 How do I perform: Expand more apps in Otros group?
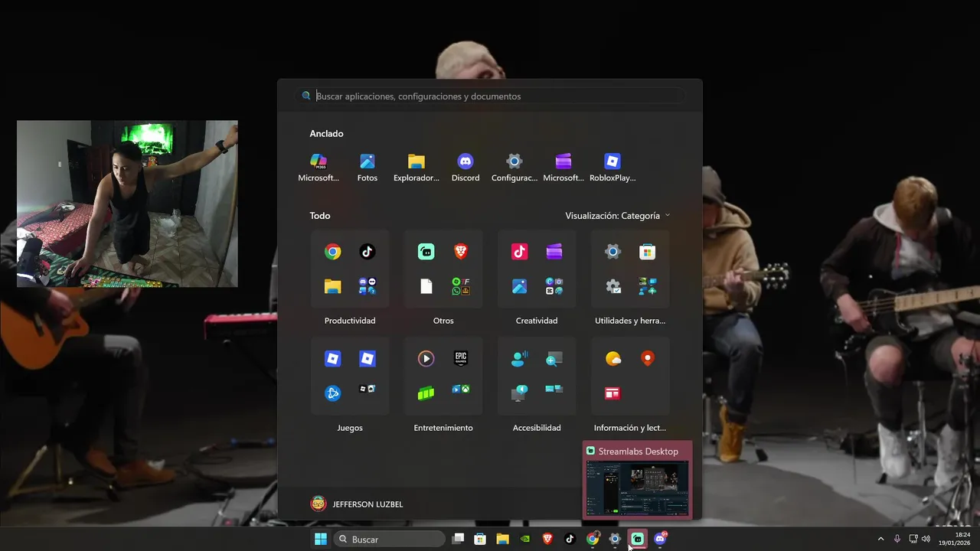(460, 286)
